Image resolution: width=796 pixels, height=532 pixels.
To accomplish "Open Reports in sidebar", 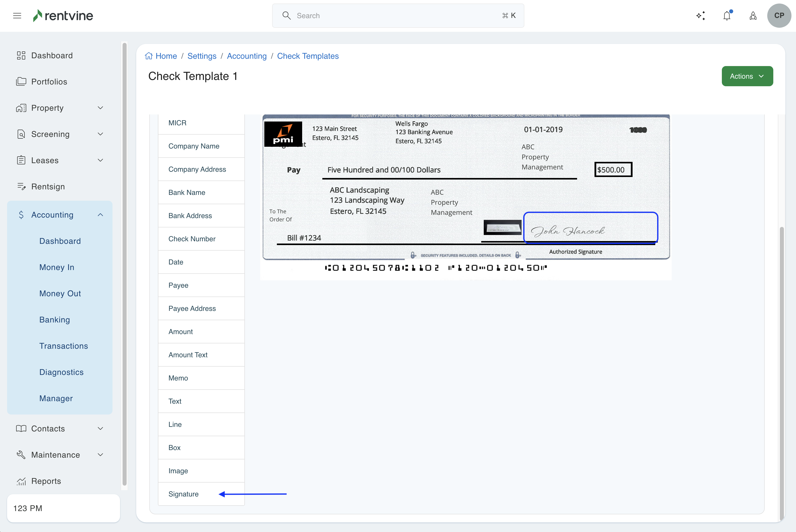I will coord(46,481).
